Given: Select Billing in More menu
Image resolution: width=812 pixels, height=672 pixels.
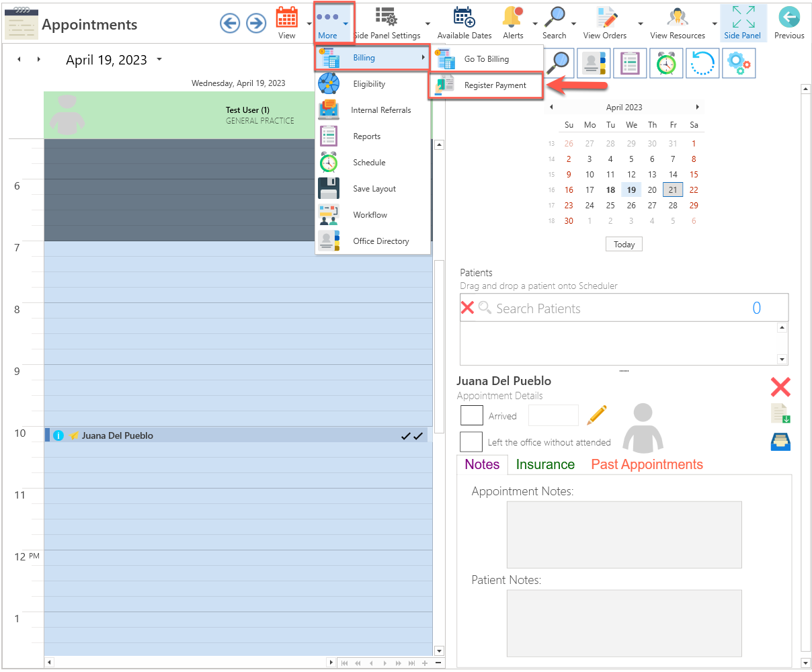Looking at the screenshot, I should (x=373, y=58).
